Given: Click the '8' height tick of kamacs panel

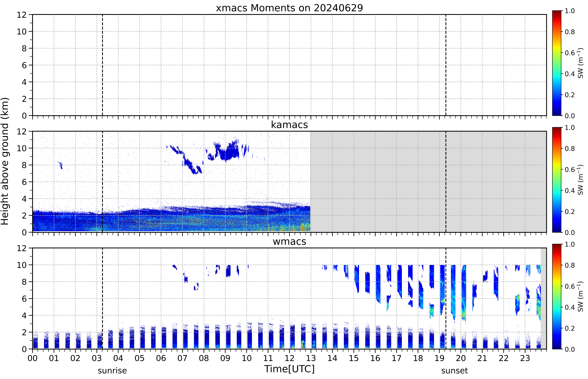Looking at the screenshot, I should (x=24, y=165).
